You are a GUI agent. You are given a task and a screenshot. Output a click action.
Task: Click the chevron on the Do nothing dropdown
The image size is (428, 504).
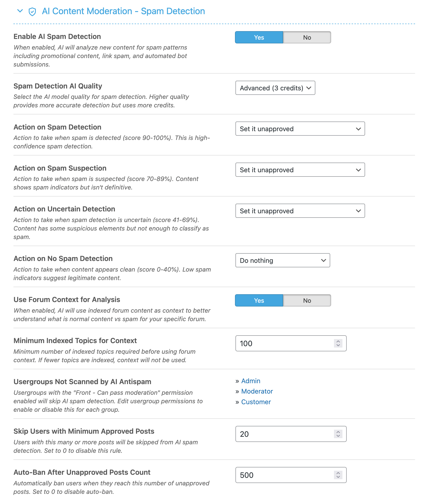pyautogui.click(x=324, y=260)
